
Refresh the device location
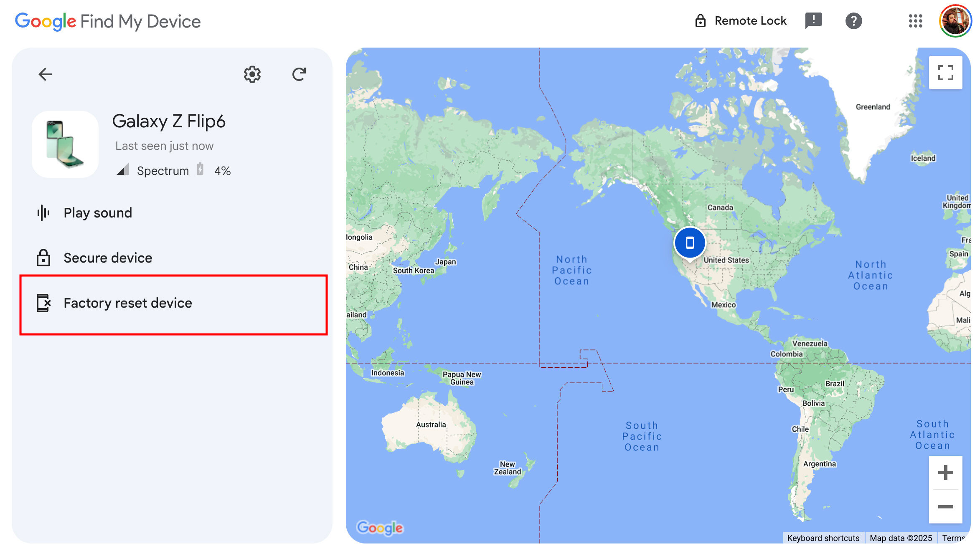[x=299, y=74]
